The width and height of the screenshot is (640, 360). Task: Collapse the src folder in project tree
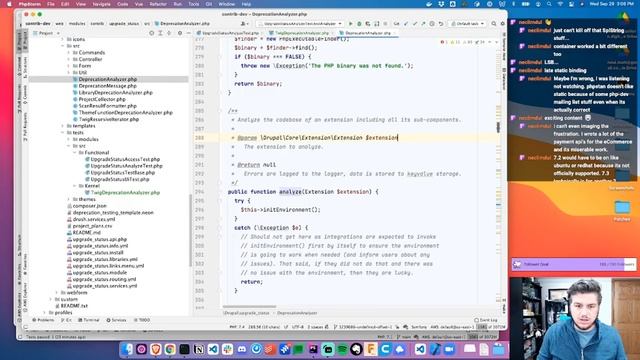point(63,46)
